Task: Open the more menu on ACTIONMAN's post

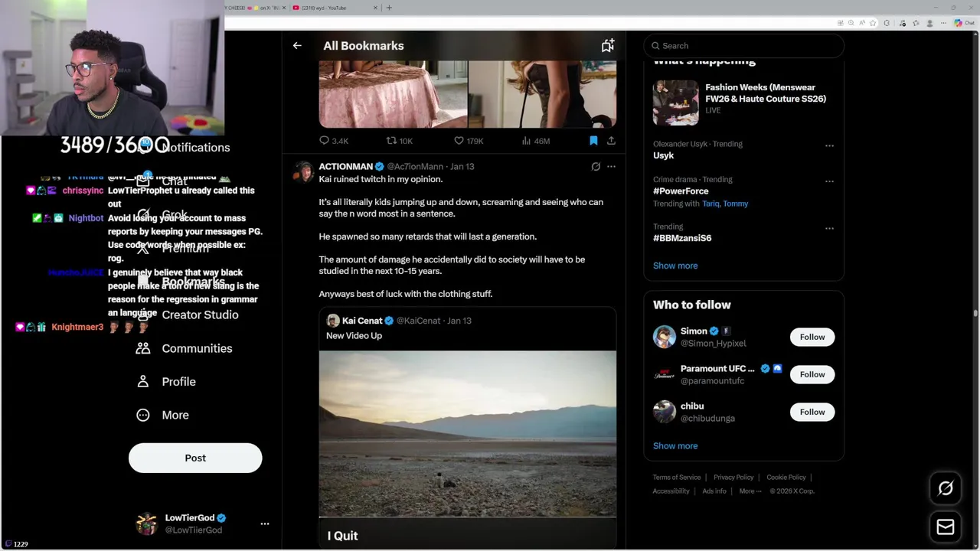Action: [x=611, y=166]
